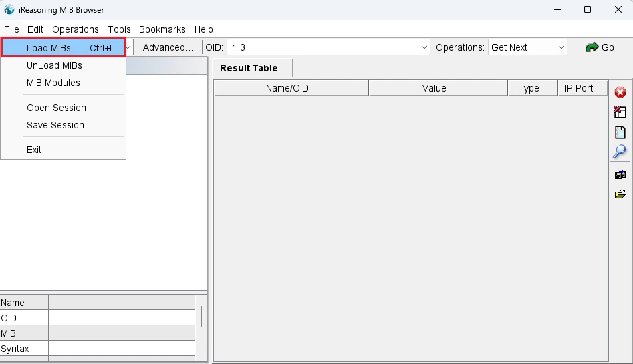
Task: Choose Save Session from File menu
Action: [x=64, y=125]
